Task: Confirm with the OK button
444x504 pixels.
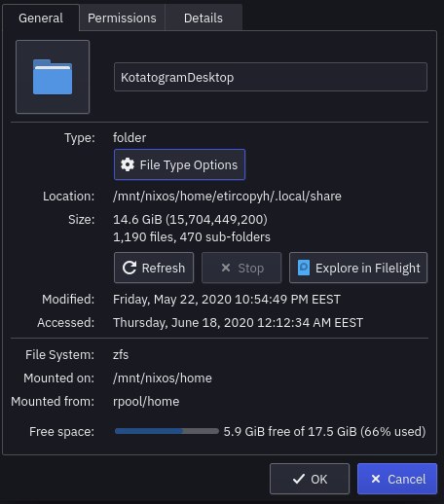Action: (310, 479)
